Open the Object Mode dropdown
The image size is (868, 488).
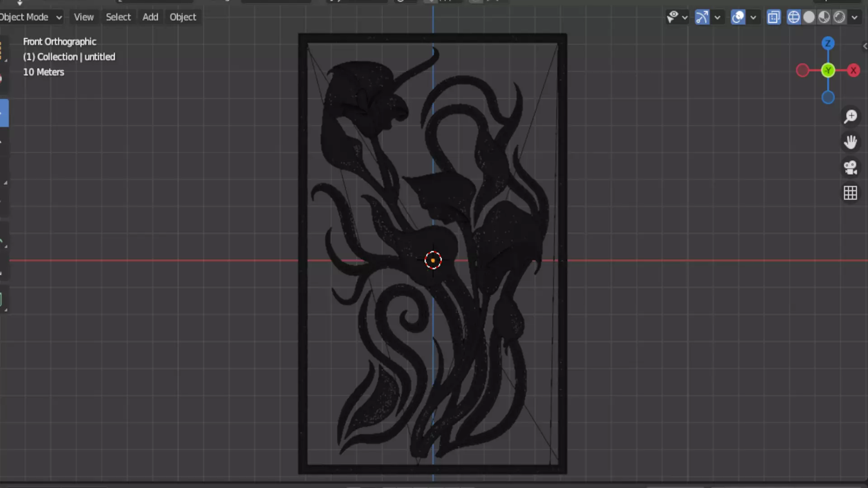point(30,17)
